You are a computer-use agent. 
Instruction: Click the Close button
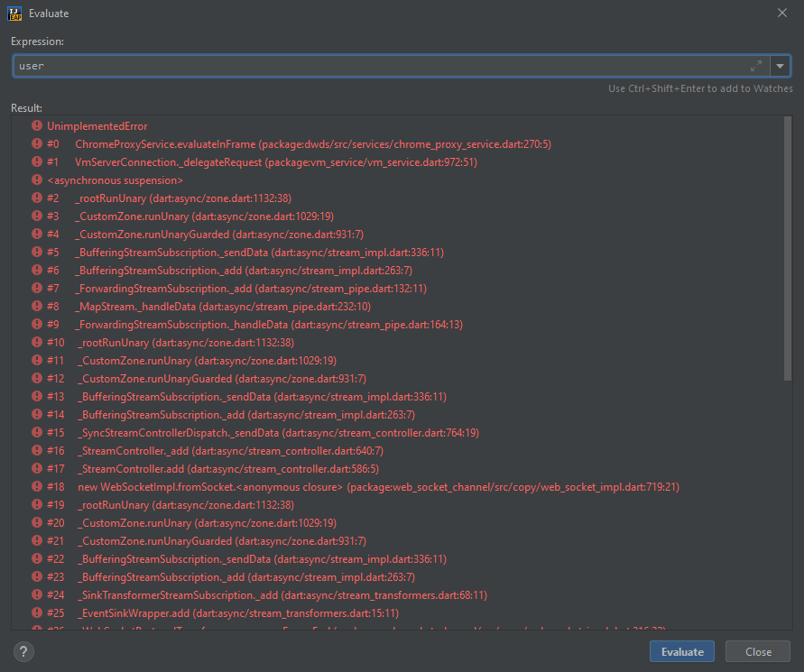[x=757, y=651]
